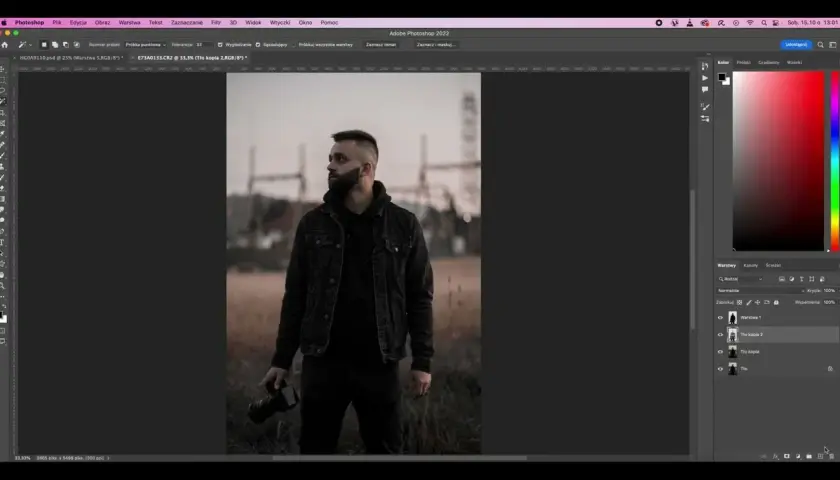This screenshot has height=480, width=840.
Task: Open the Plik menu
Action: click(x=57, y=22)
